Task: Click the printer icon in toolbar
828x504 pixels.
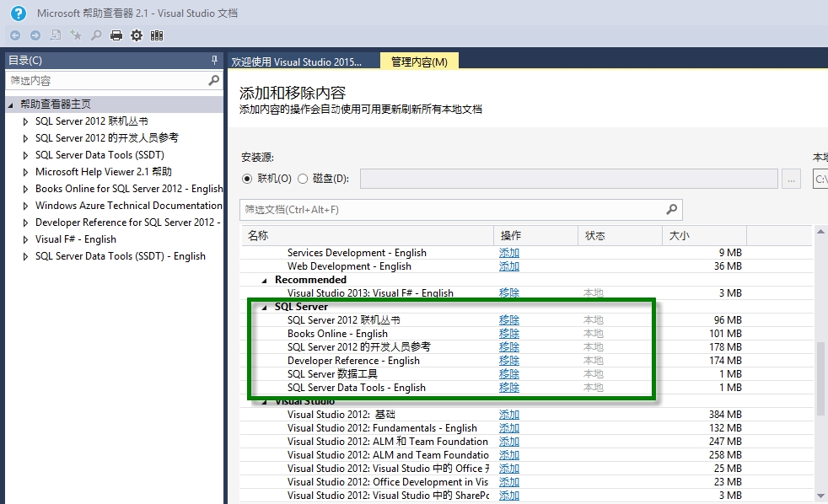Action: [x=116, y=35]
